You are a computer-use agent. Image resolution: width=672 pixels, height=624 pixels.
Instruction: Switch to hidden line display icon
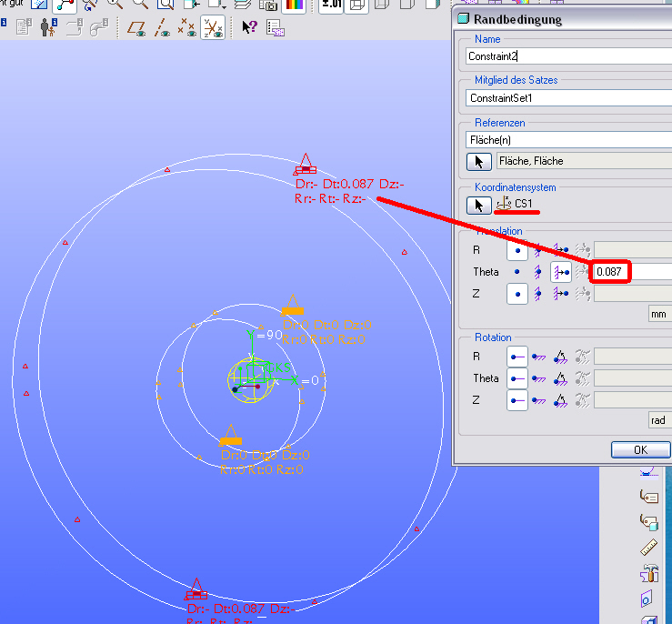point(382,5)
